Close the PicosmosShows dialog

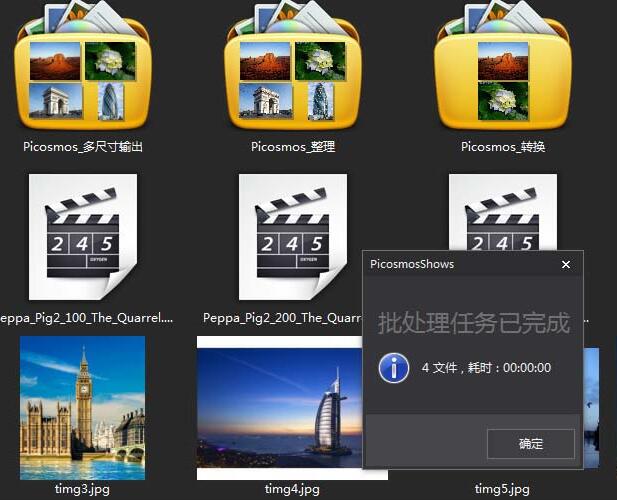click(x=566, y=265)
